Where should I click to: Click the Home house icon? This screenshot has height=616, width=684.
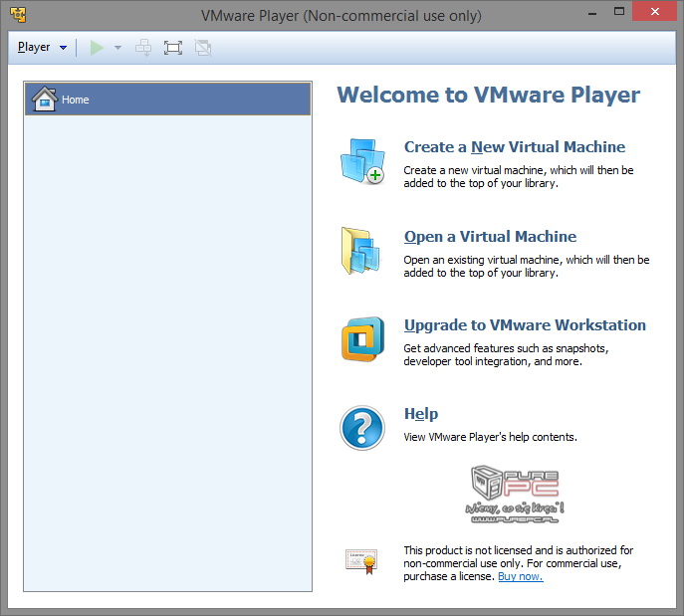tap(45, 99)
